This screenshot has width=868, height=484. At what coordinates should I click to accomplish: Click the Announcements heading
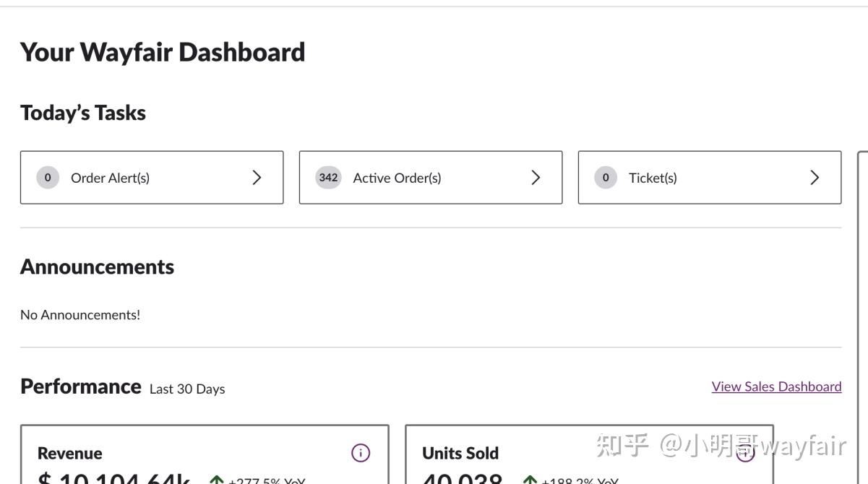pyautogui.click(x=97, y=267)
